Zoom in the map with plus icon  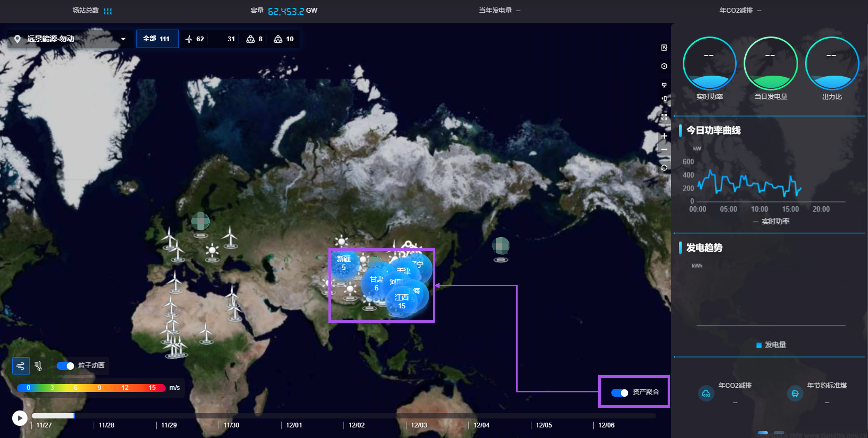[x=664, y=136]
